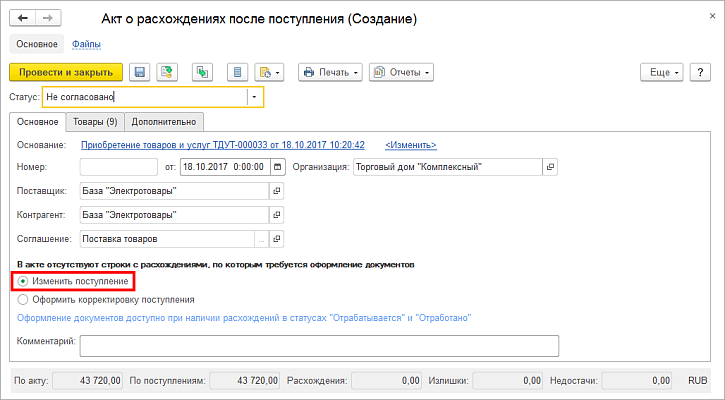This screenshot has height=400, width=725.
Task: Open the create-based-on icon dropdown
Action: click(x=270, y=72)
